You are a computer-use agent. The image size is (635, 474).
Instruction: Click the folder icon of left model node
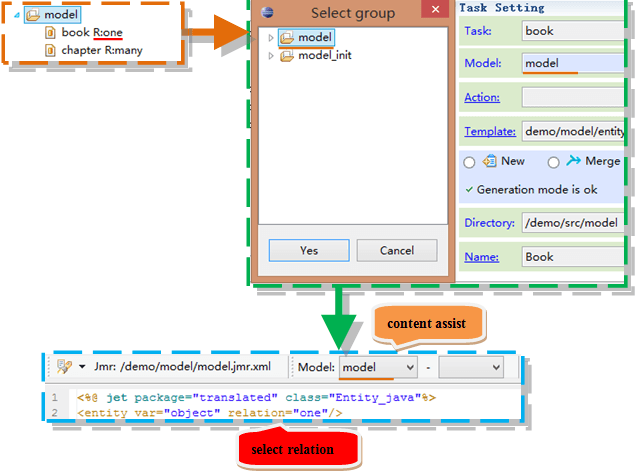(x=33, y=15)
